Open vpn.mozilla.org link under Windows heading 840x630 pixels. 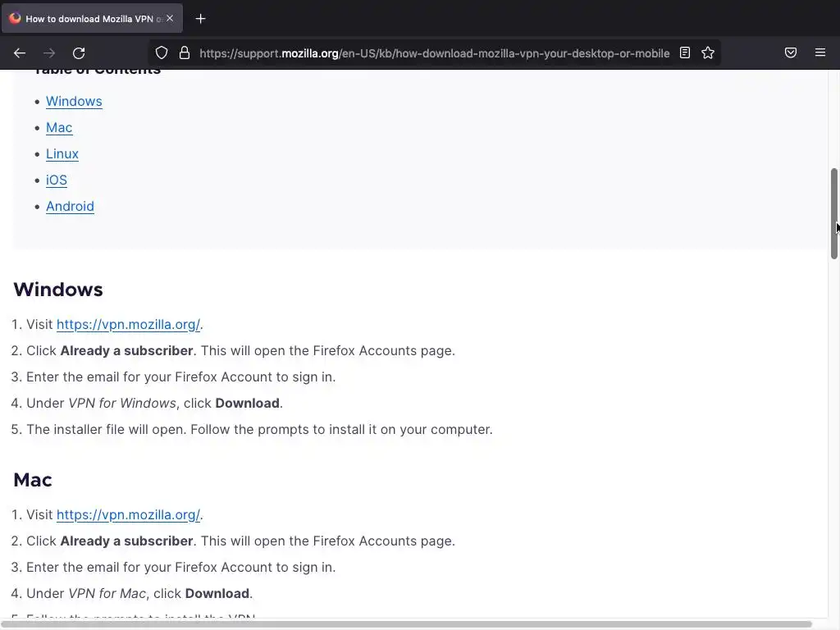128,325
